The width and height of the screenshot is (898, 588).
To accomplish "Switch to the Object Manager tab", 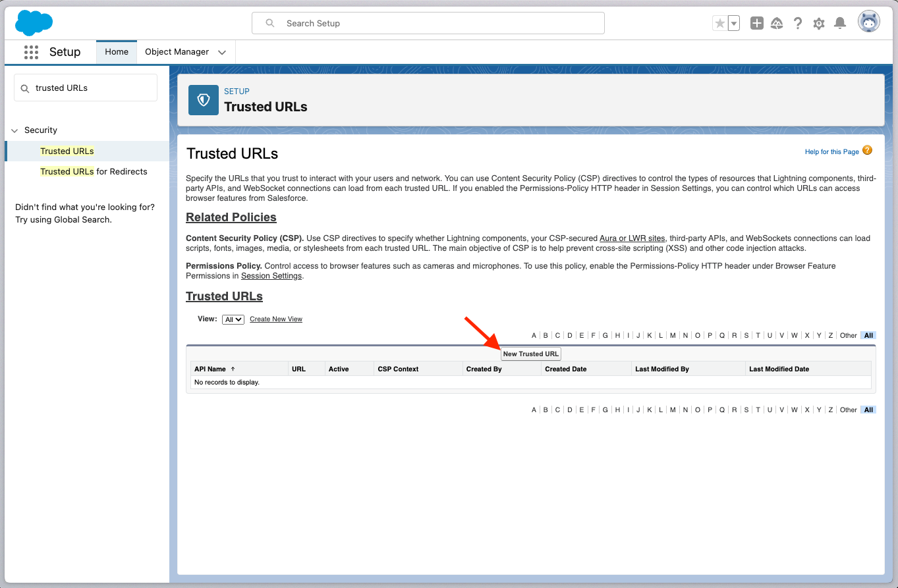I will click(x=177, y=52).
